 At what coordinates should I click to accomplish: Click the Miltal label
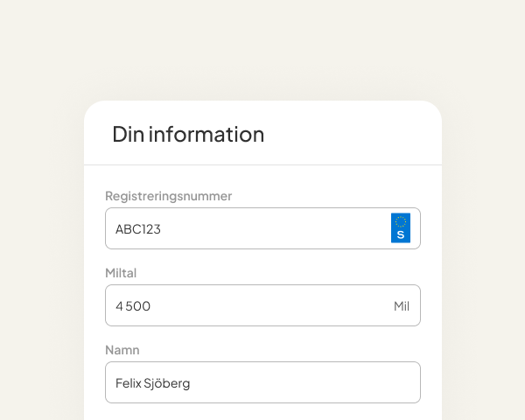click(x=121, y=273)
